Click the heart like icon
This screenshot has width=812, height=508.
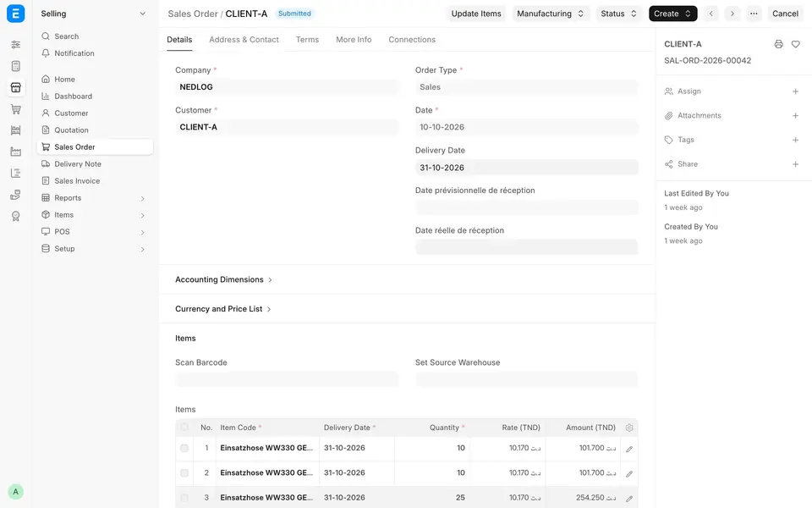click(795, 44)
